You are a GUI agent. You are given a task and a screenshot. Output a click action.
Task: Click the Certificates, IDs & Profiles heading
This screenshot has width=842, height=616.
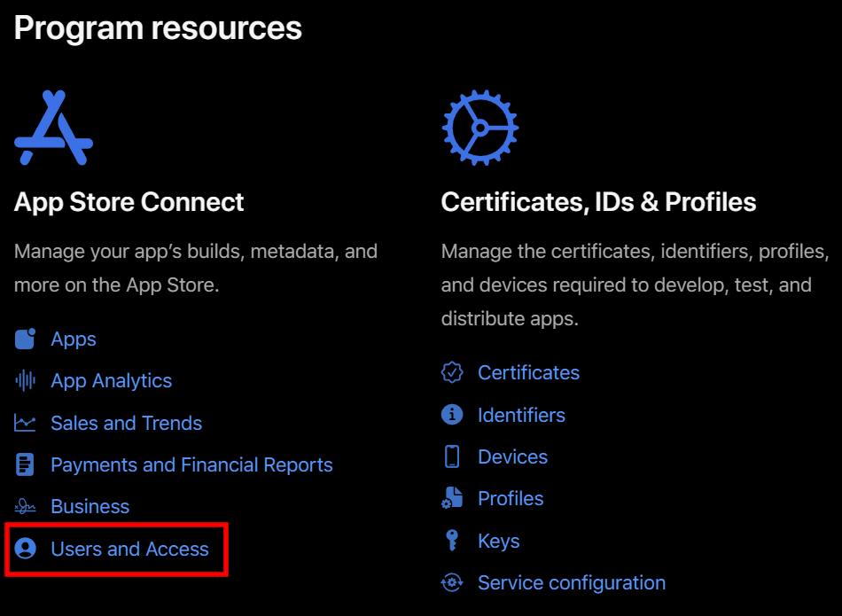(599, 202)
